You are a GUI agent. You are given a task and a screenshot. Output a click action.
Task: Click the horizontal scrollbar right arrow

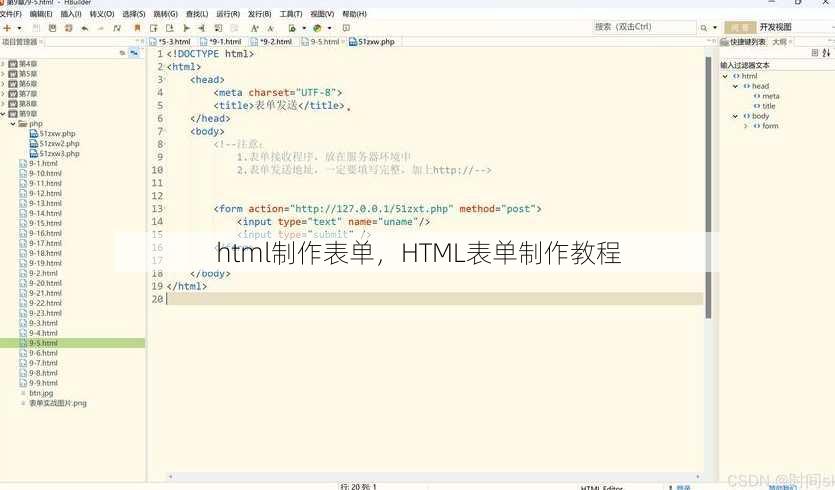point(698,477)
